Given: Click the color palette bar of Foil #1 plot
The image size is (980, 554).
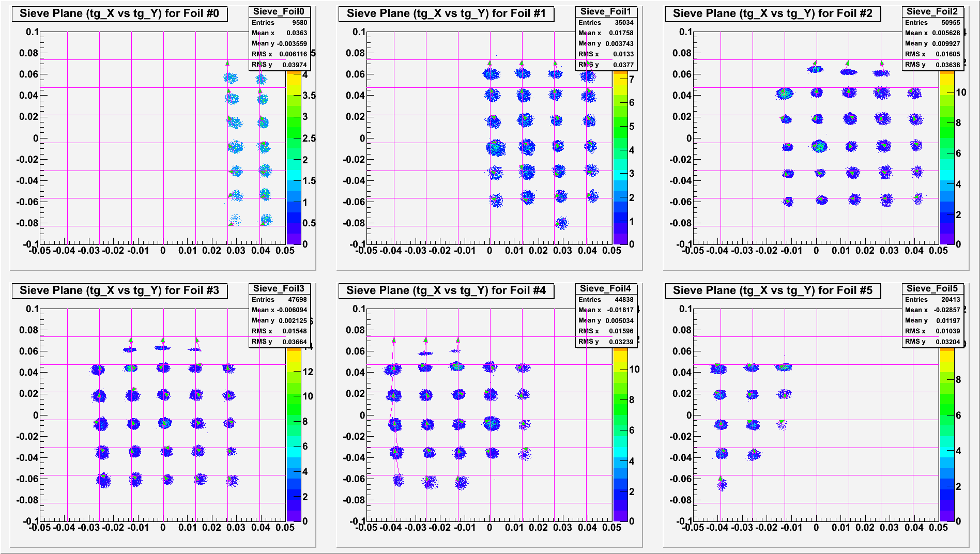Looking at the screenshot, I should click(x=620, y=158).
